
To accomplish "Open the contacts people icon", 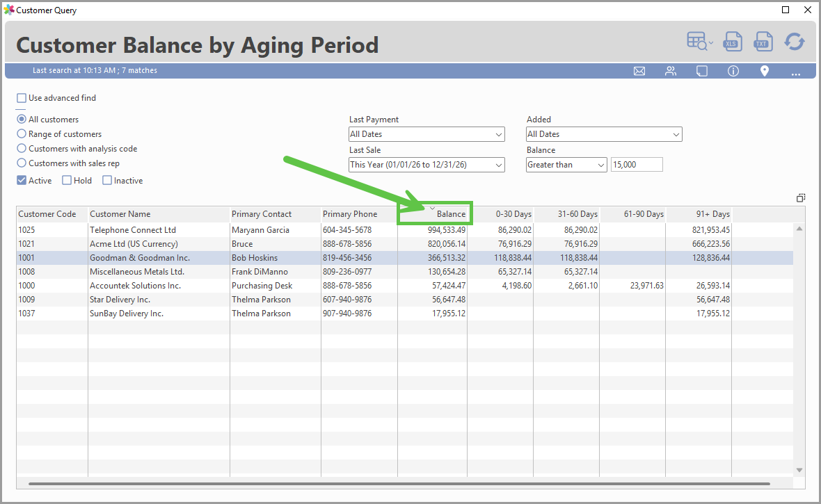I will [671, 71].
